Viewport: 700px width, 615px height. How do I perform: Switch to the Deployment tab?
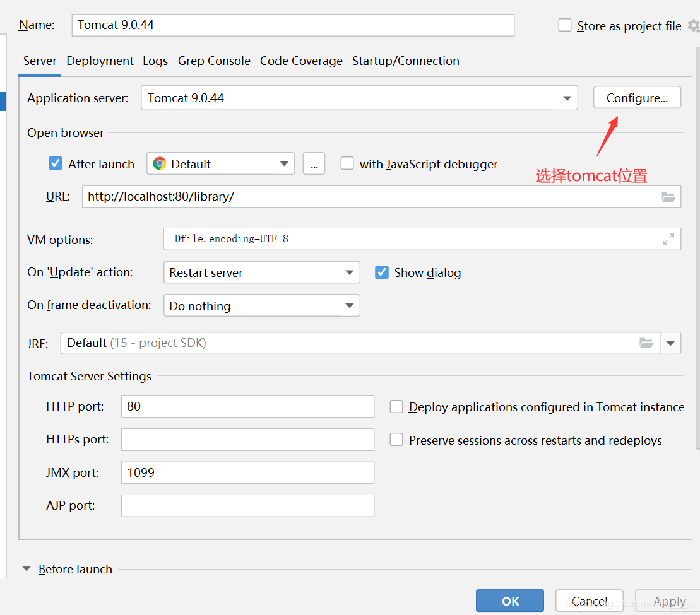(100, 61)
